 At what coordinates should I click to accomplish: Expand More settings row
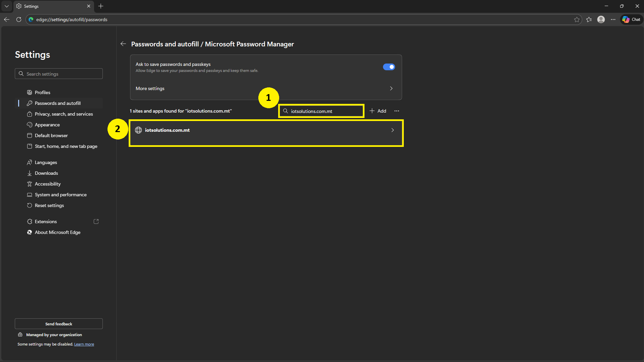pyautogui.click(x=266, y=88)
